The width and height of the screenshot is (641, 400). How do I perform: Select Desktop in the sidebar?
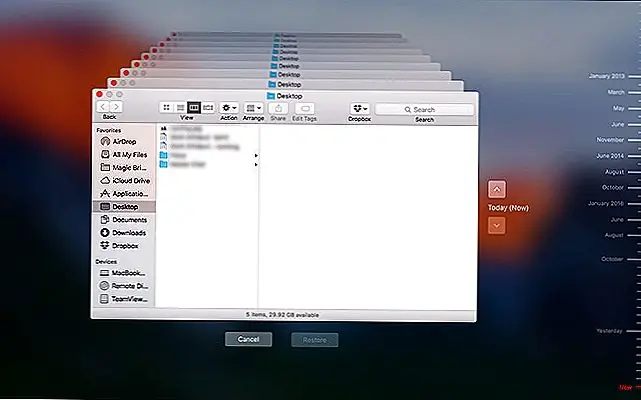point(124,207)
